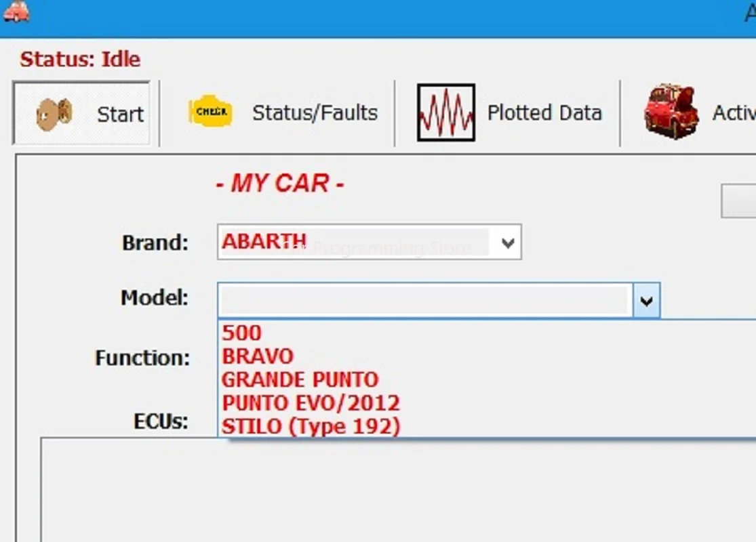Click the red waveform icon beside Plotted Data
This screenshot has width=756, height=542.
[445, 112]
